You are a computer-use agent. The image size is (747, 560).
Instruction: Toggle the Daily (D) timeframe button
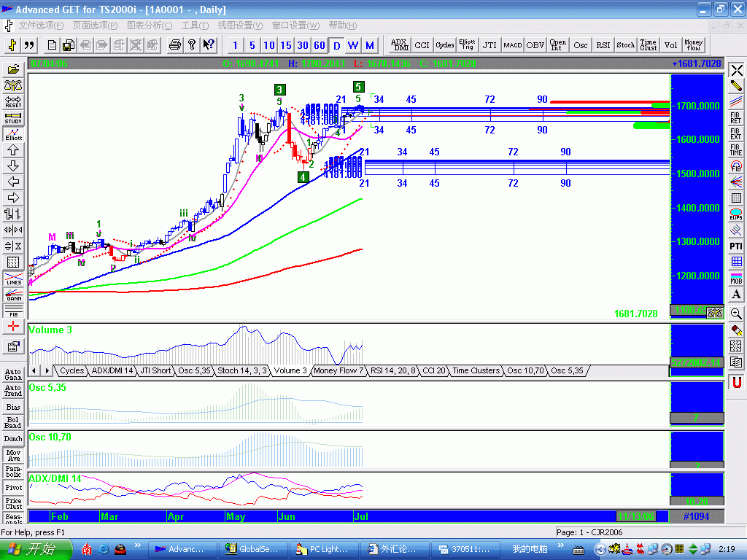pyautogui.click(x=336, y=45)
